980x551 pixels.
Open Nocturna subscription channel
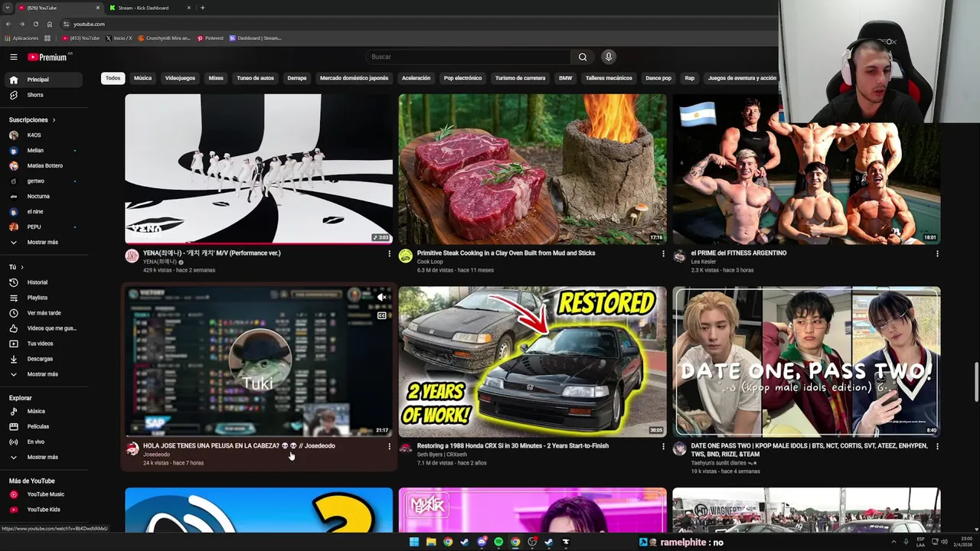click(43, 197)
